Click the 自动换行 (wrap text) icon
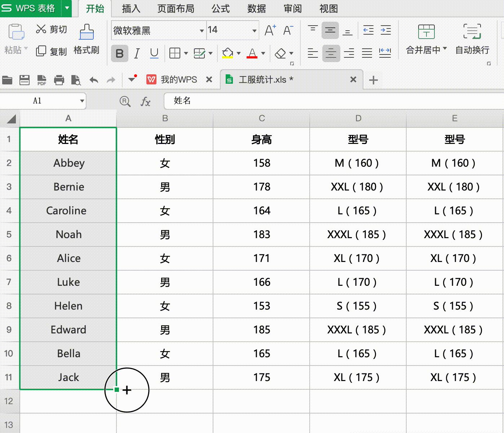This screenshot has height=433, width=504. pyautogui.click(x=472, y=40)
